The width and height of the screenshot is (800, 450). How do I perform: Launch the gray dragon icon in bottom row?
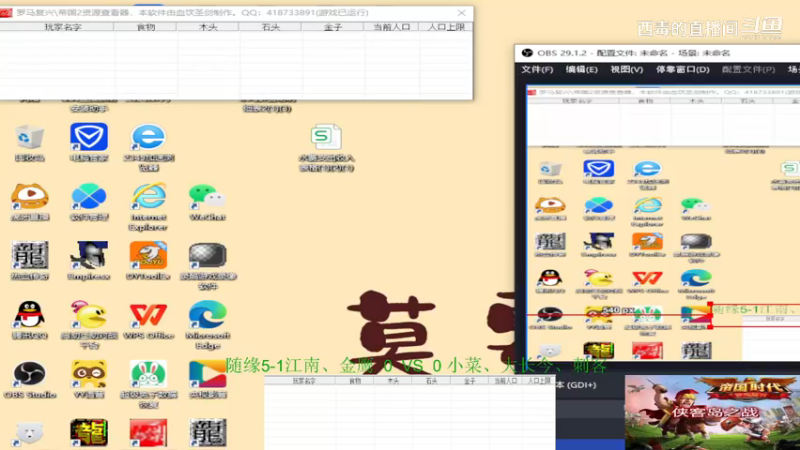click(x=207, y=433)
